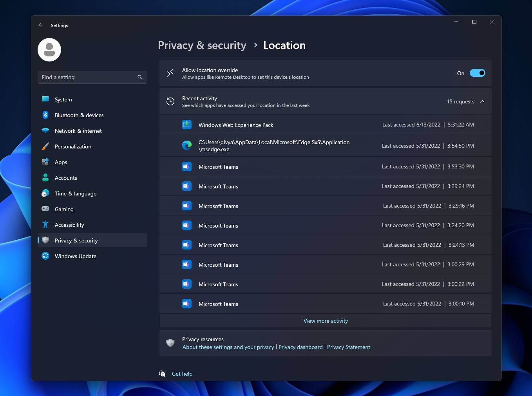532x396 pixels.
Task: Open Apps settings from sidebar
Action: coord(61,162)
